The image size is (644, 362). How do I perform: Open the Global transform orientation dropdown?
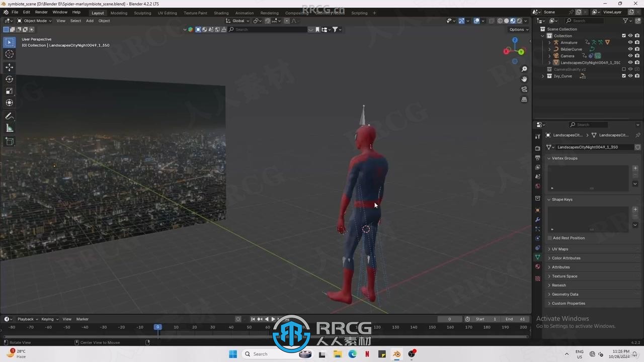pyautogui.click(x=237, y=21)
